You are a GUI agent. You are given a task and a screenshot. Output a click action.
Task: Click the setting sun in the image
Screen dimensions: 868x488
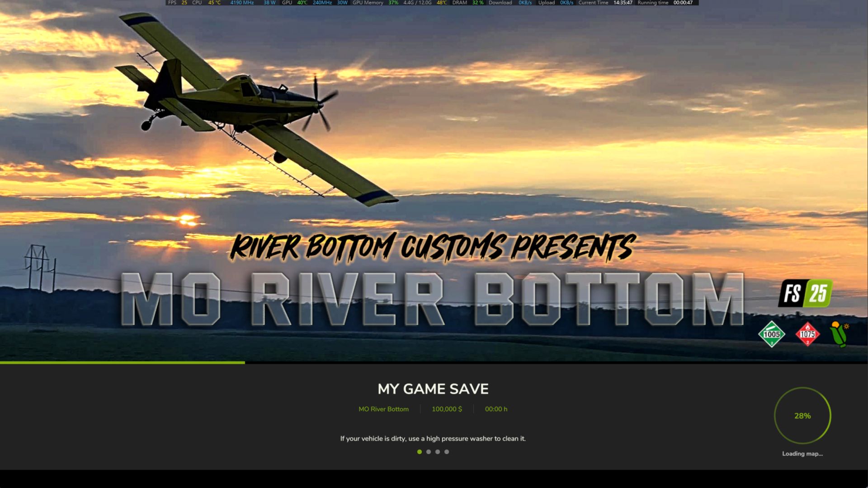(x=188, y=220)
